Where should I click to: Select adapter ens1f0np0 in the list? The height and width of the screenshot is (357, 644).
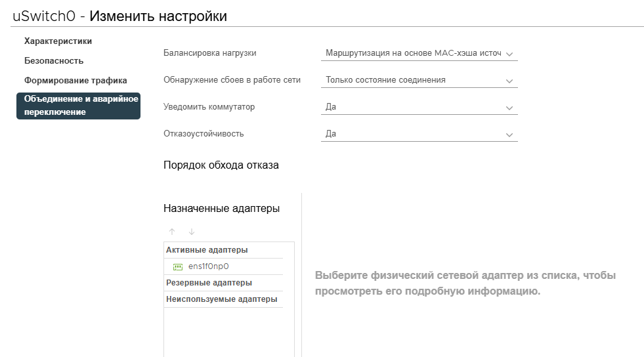[x=223, y=266]
